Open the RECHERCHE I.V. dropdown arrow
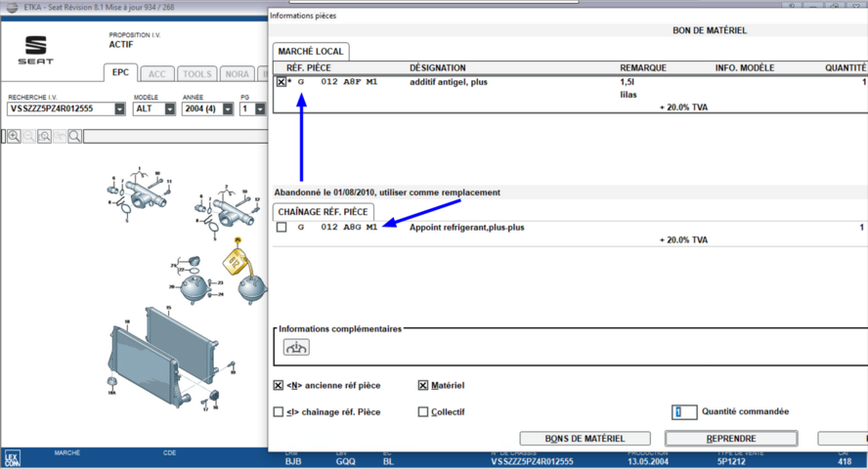Viewport: 868px width, 469px height. click(x=119, y=109)
